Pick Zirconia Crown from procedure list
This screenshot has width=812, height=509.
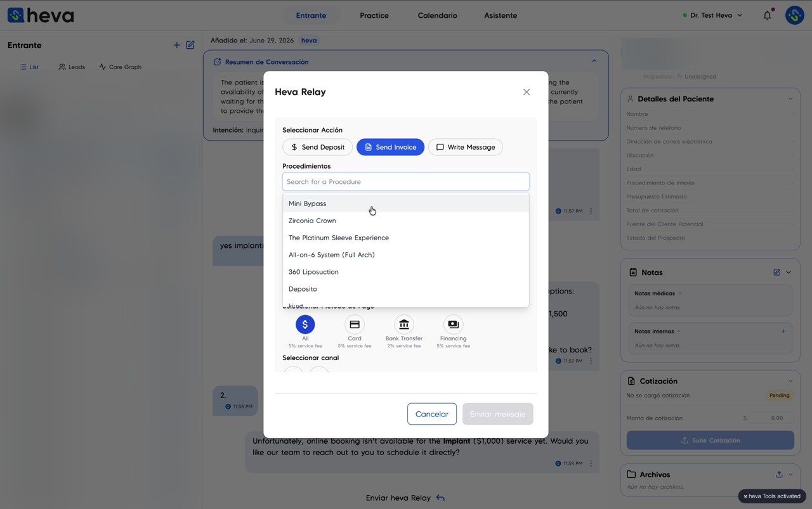click(406, 221)
